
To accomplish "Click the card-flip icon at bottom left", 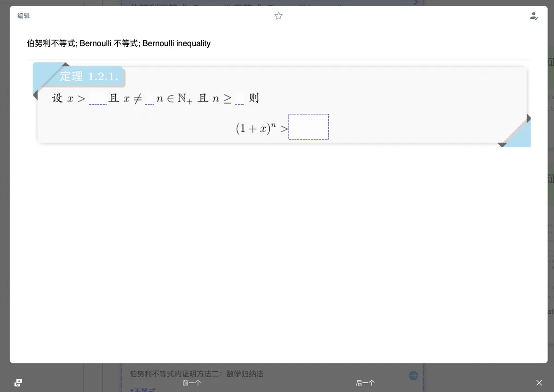I will click(x=18, y=382).
